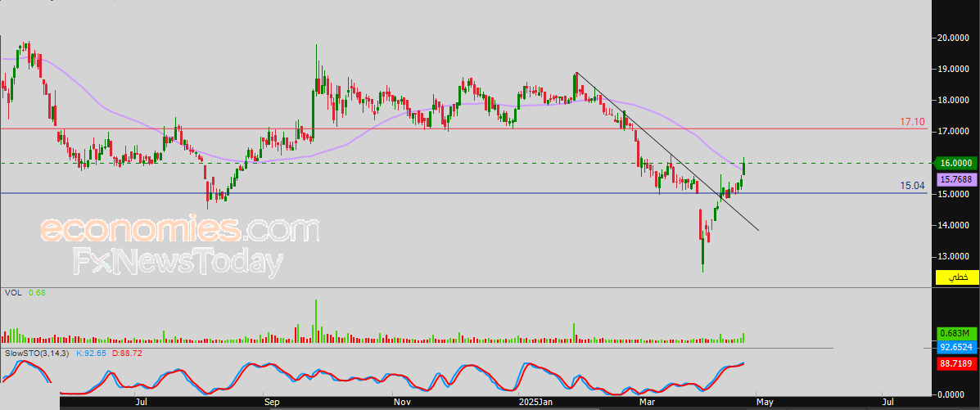This screenshot has width=980, height=410.
Task: Click the green 16.0000 current price tag
Action: click(x=955, y=163)
